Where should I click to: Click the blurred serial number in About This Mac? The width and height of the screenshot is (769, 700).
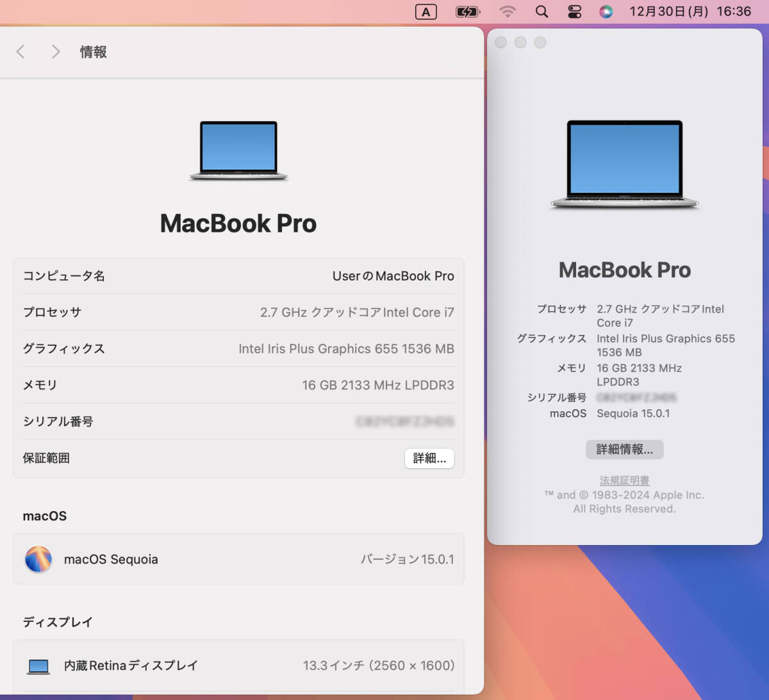tap(636, 398)
